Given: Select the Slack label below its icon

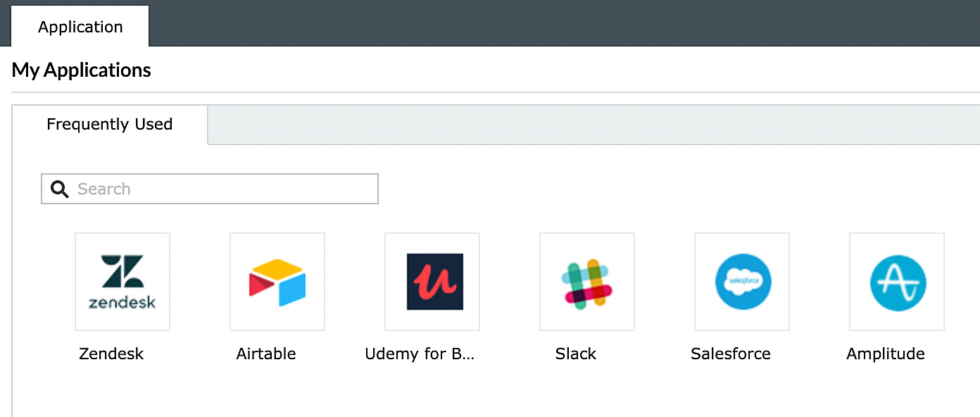Looking at the screenshot, I should tap(575, 354).
